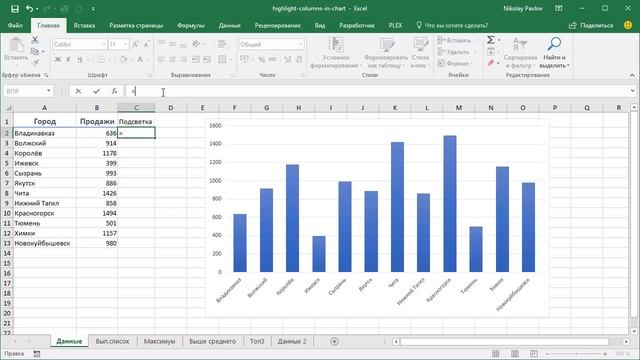
Task: Click the Nikolay Pavlov account name
Action: [523, 8]
